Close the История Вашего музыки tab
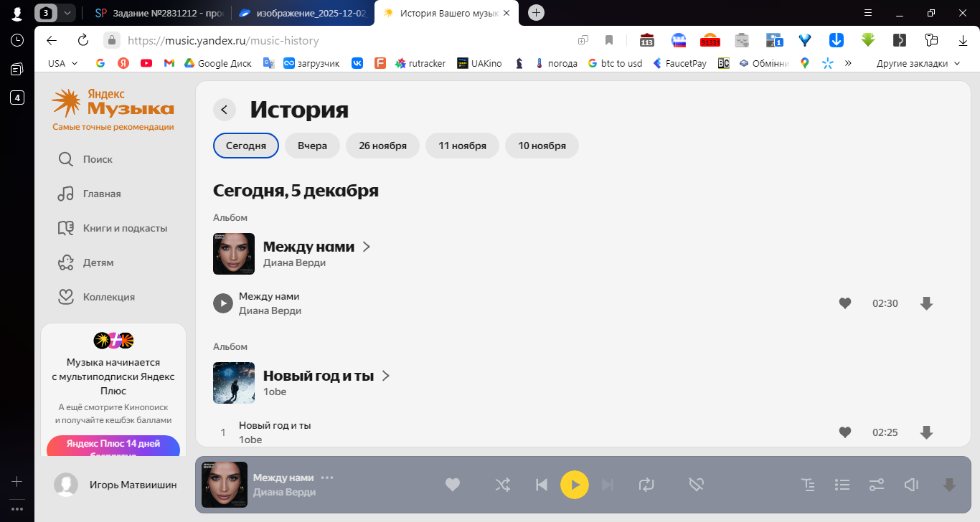Image resolution: width=980 pixels, height=522 pixels. click(507, 13)
